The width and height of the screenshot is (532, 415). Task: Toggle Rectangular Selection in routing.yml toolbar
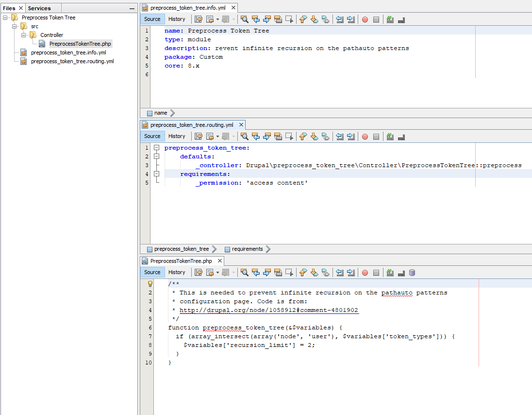(x=289, y=137)
